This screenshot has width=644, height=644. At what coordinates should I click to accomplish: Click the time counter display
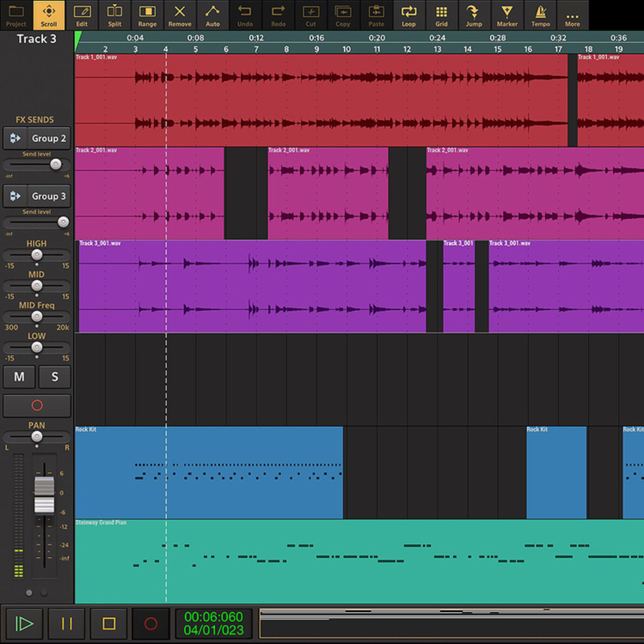(x=214, y=624)
